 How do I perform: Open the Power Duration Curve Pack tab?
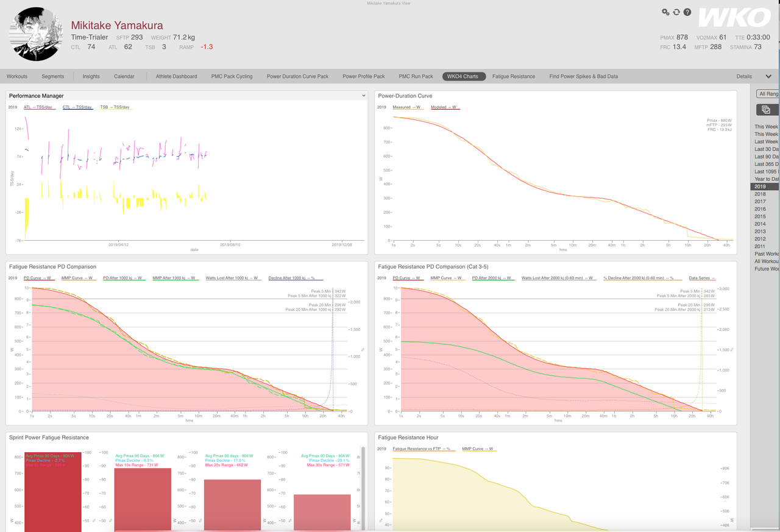click(297, 77)
